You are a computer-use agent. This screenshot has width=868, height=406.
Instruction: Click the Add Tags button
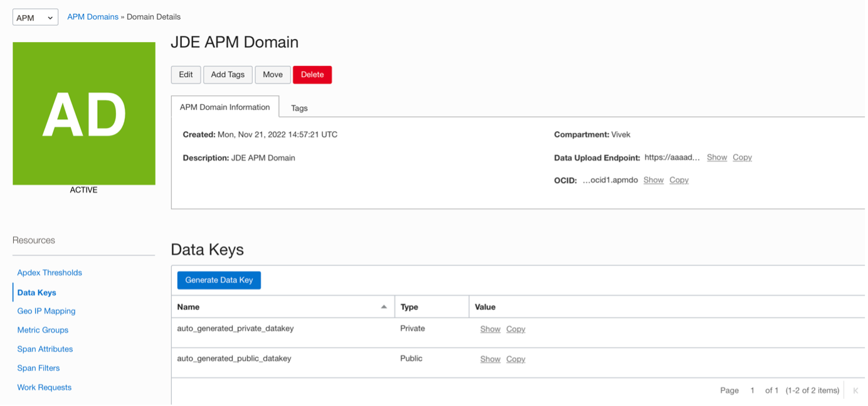tap(228, 75)
